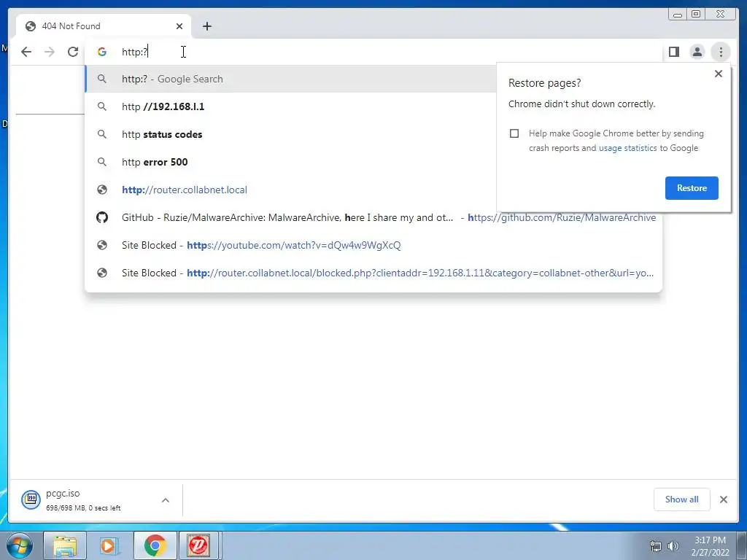Open the 'usage statistics' link
Viewport: 747px width, 560px height.
pos(627,148)
